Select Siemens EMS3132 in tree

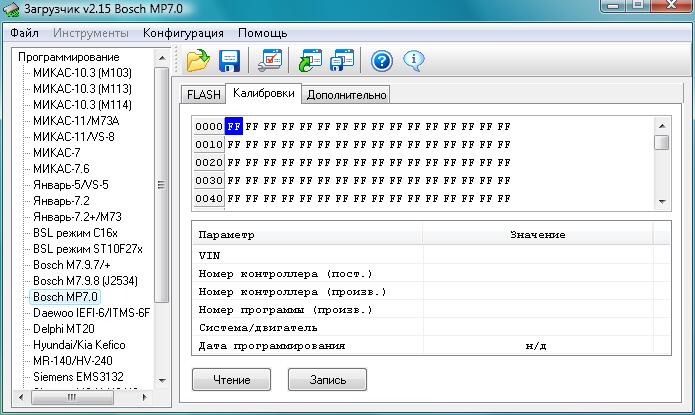(x=78, y=376)
